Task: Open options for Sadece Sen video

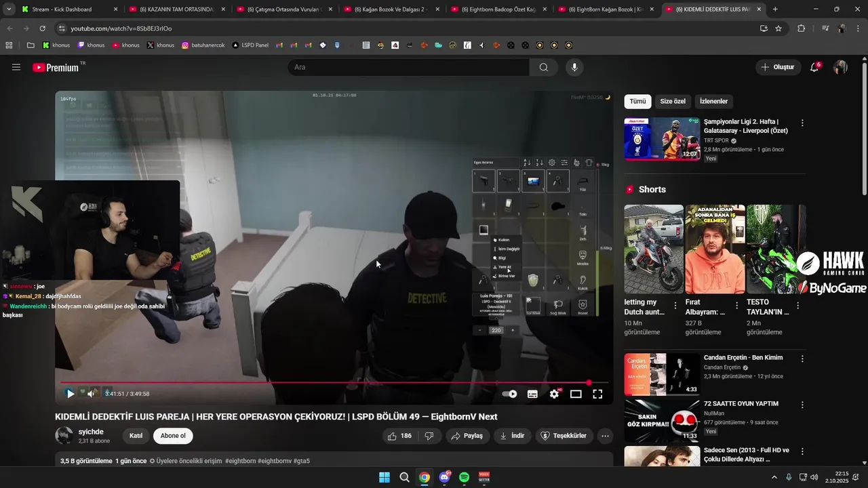Action: tap(802, 451)
